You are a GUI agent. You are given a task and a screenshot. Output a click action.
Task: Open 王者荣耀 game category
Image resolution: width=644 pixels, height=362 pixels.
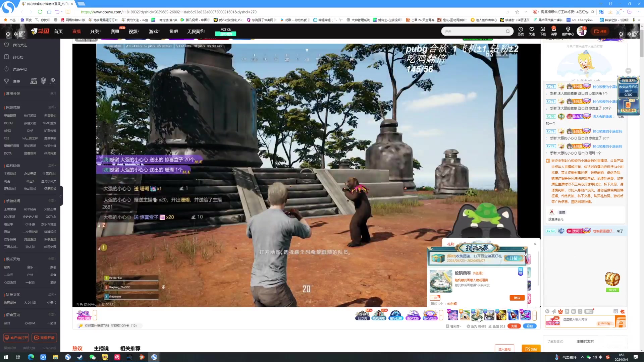coord(10,209)
